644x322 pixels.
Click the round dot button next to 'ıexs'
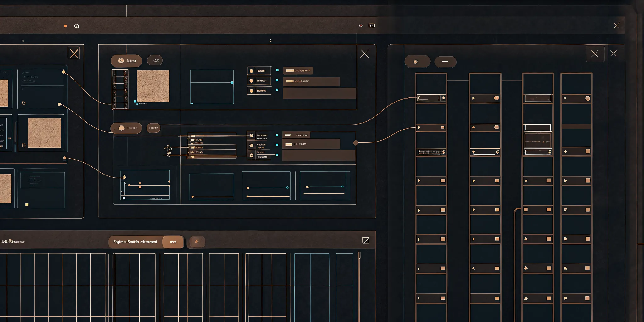click(x=197, y=242)
